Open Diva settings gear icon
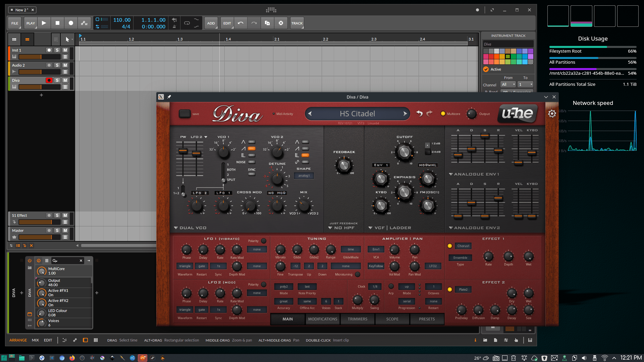 [552, 114]
